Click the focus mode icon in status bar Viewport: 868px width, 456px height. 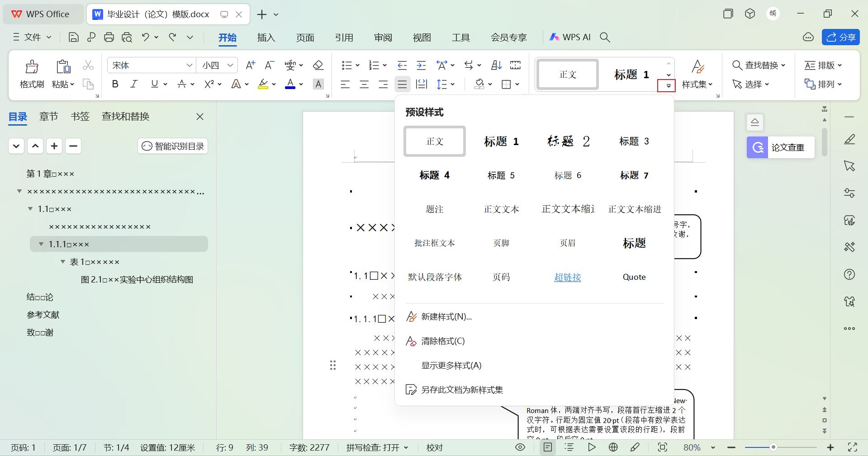click(x=663, y=447)
